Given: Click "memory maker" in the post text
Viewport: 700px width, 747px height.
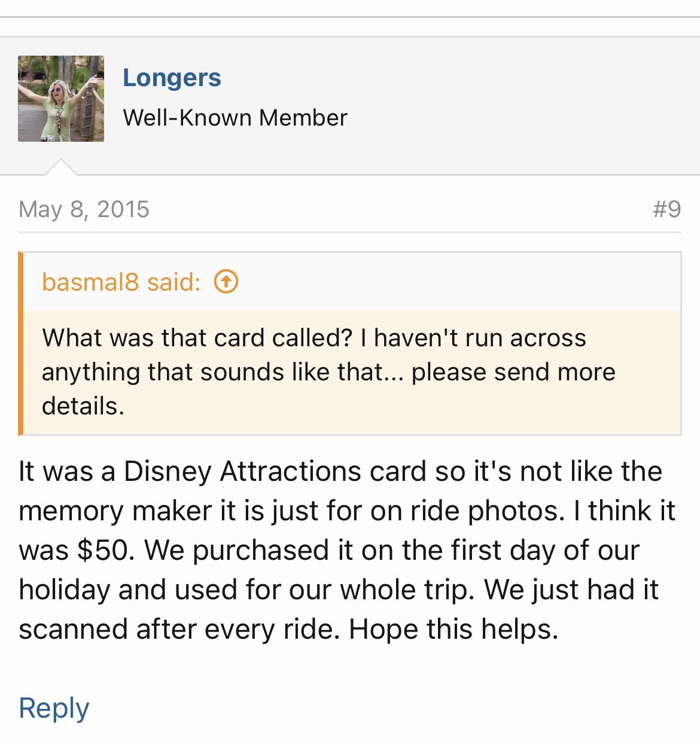Looking at the screenshot, I should (115, 511).
